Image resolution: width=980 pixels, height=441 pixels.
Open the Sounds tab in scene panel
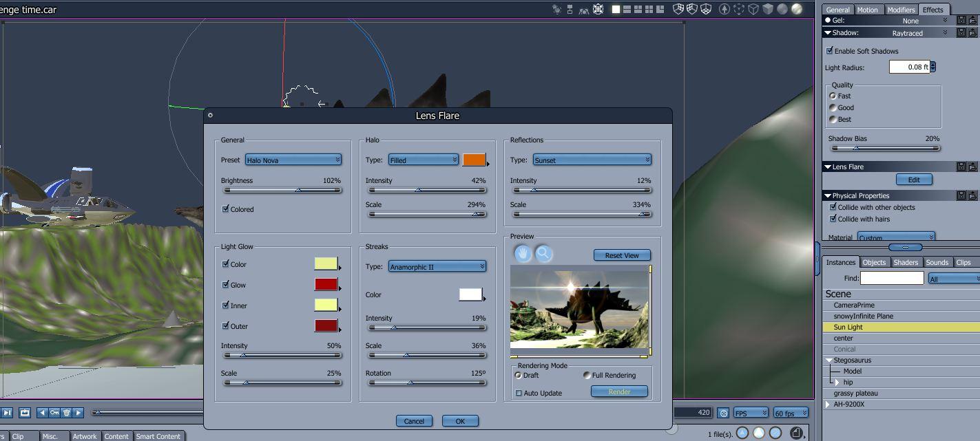pyautogui.click(x=937, y=262)
